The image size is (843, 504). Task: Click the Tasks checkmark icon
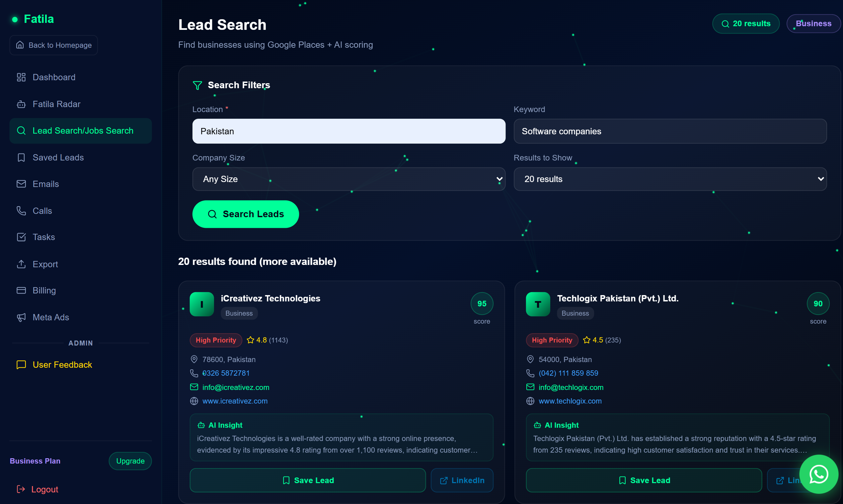[21, 237]
